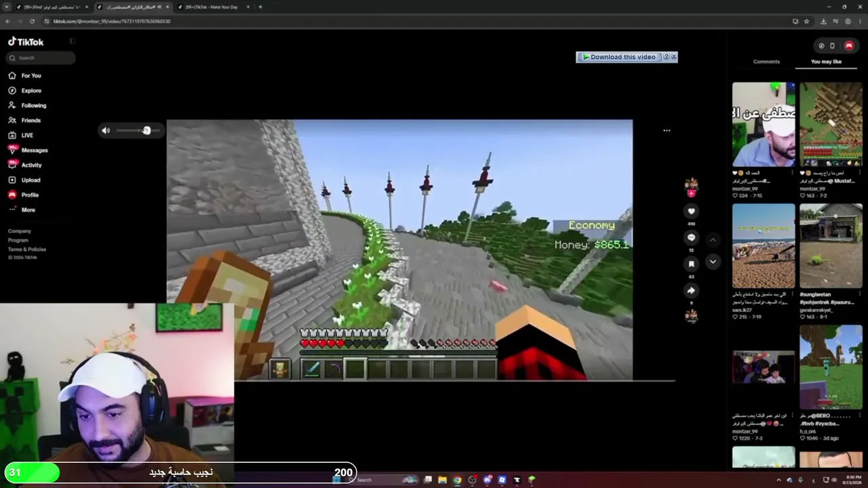Switch to the You may like tab
This screenshot has width=868, height=488.
coord(826,62)
